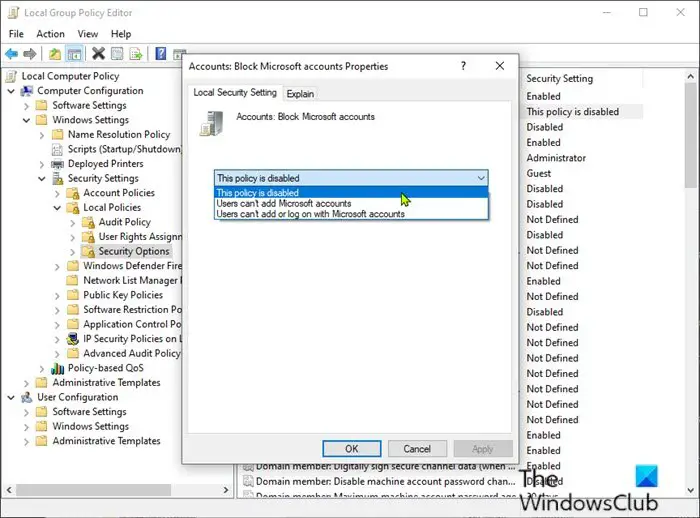Select User Rights Assignment tree item
Viewport: 700px width, 518px height.
[x=140, y=237]
